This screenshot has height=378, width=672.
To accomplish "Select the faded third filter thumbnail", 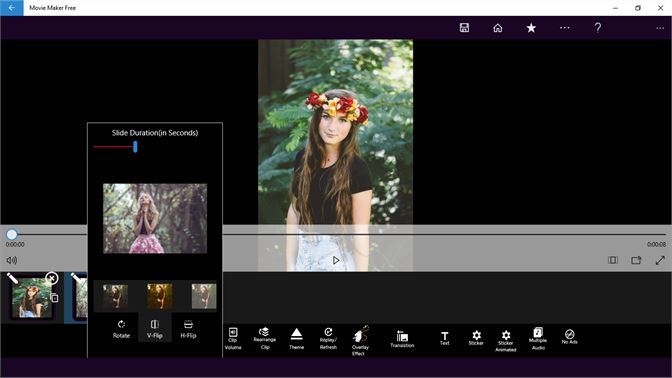I will click(x=204, y=296).
